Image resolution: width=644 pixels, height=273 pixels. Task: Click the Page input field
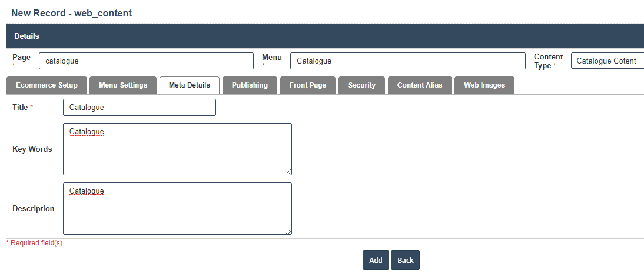tap(146, 61)
